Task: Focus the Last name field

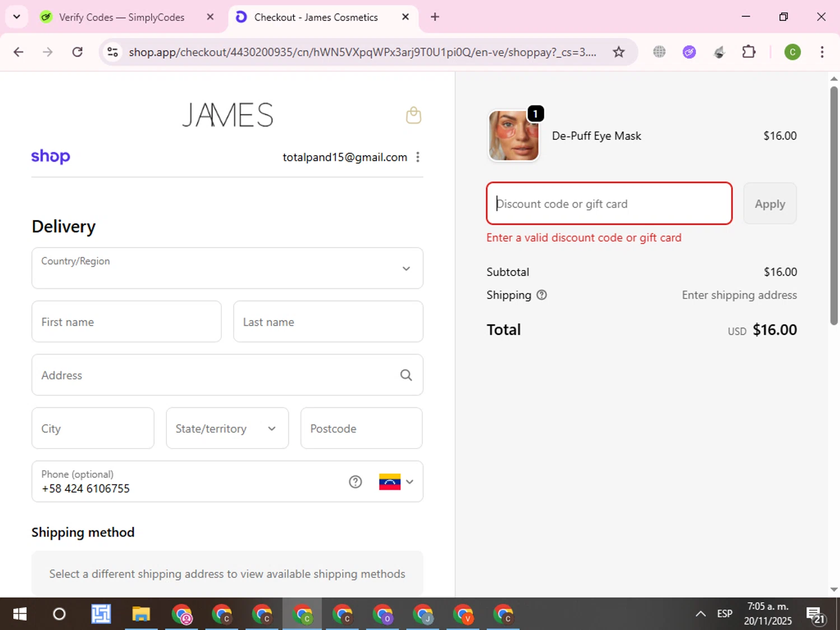Action: pyautogui.click(x=328, y=321)
